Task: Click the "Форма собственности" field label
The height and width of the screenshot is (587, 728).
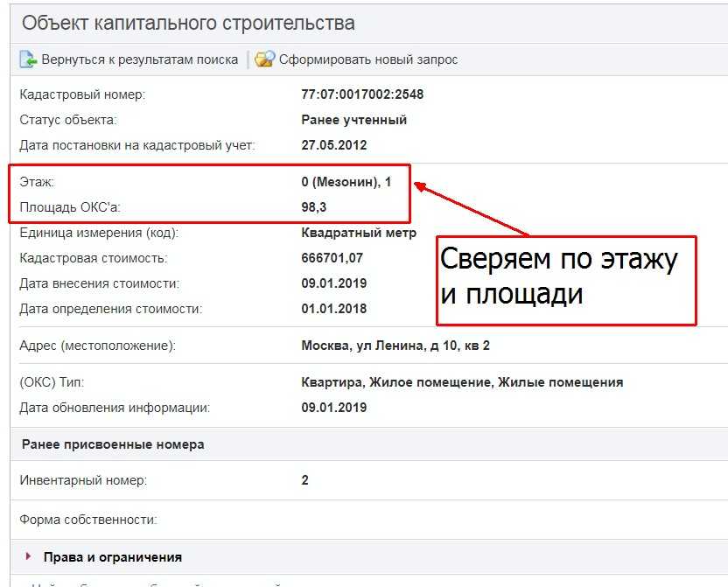Action: click(x=87, y=520)
